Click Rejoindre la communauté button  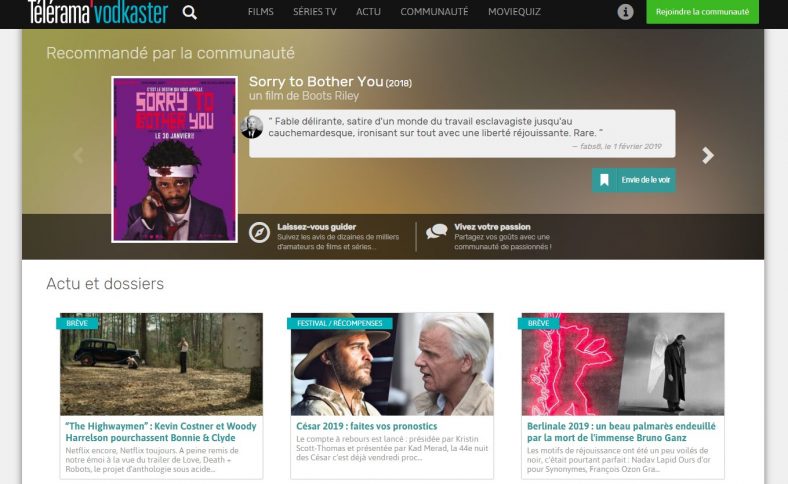pyautogui.click(x=702, y=12)
